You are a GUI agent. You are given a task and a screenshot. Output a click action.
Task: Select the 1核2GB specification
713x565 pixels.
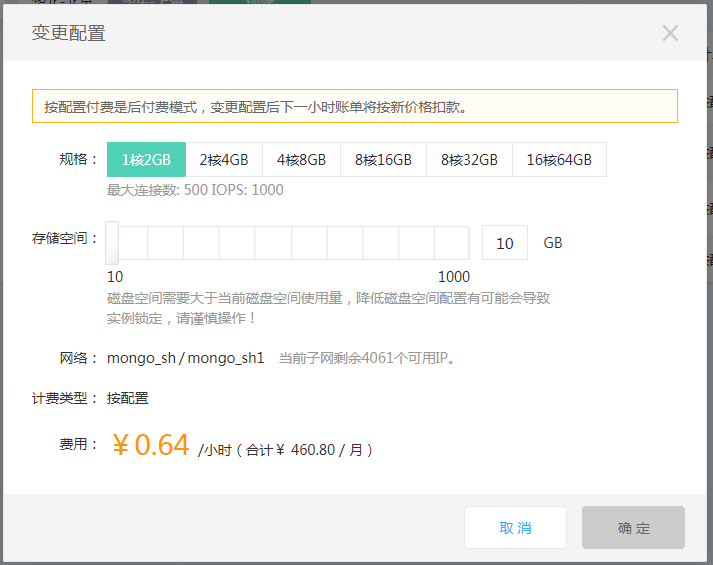pos(146,160)
